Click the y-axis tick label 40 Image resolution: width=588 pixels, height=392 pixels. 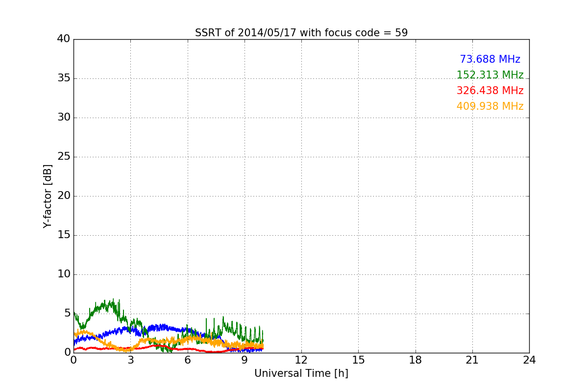click(64, 39)
